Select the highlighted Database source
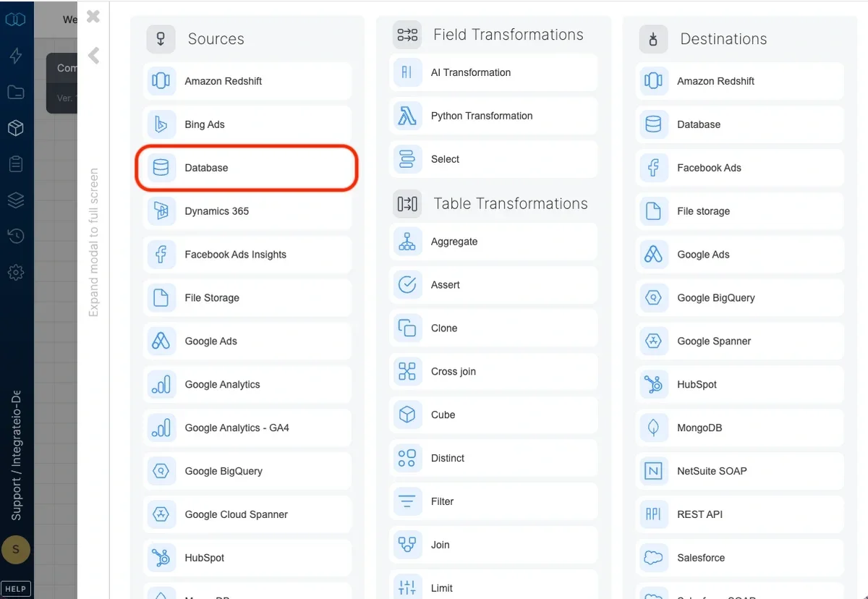Image resolution: width=868 pixels, height=599 pixels. point(246,167)
